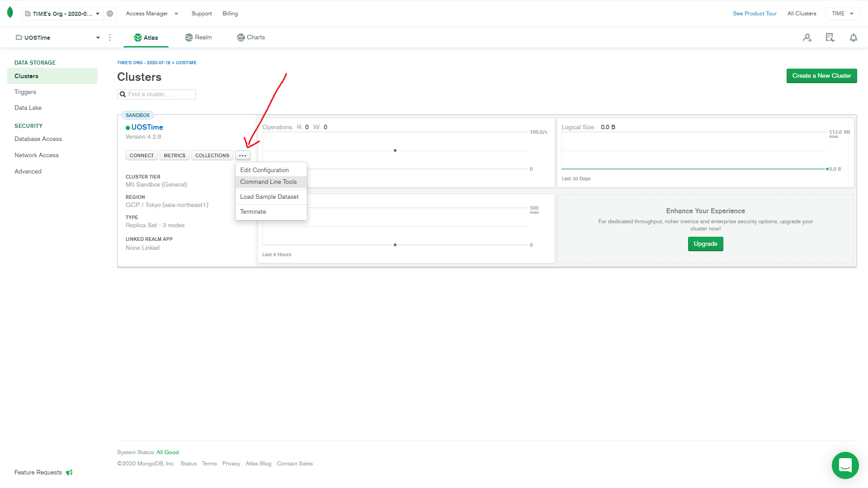This screenshot has width=868, height=488.
Task: Click the cluster ellipsis more-options button
Action: click(243, 155)
